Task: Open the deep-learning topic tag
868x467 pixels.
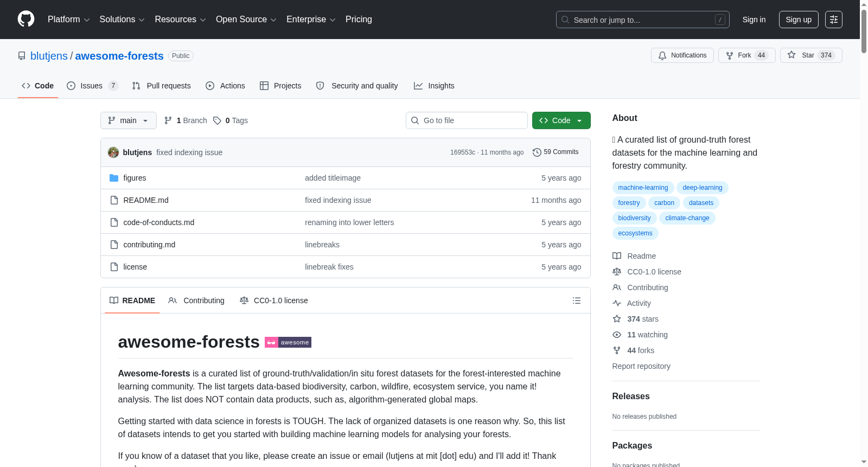Action: coord(703,188)
